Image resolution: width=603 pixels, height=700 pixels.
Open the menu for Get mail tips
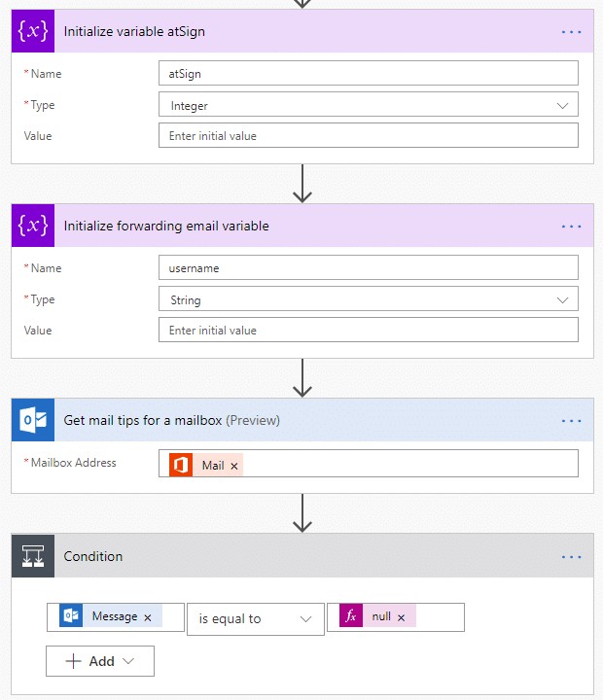(571, 421)
